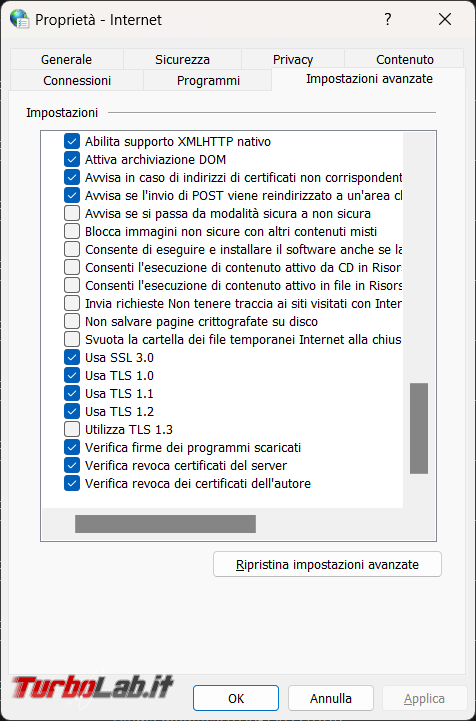
Task: Confirm with the OK button
Action: pyautogui.click(x=236, y=698)
